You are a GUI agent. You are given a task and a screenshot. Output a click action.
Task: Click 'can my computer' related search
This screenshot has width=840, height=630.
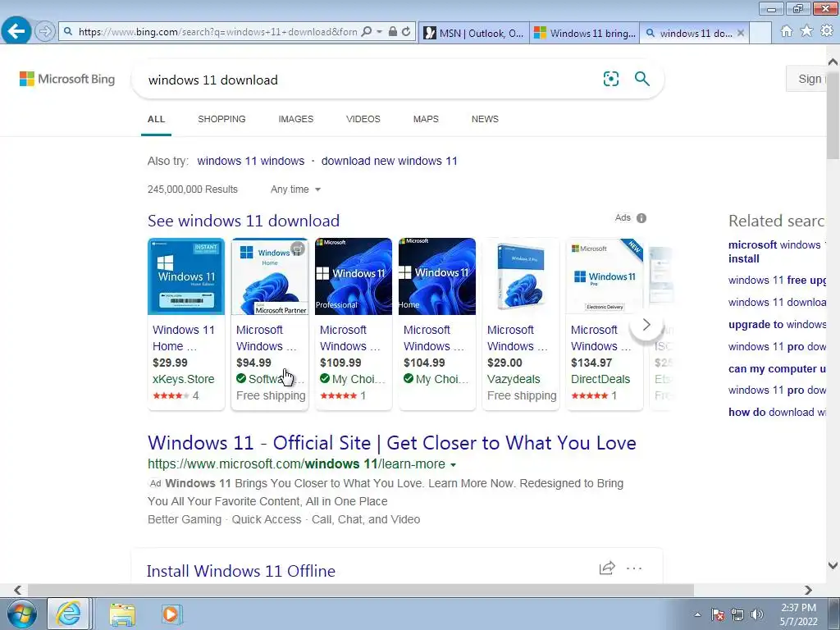777,368
